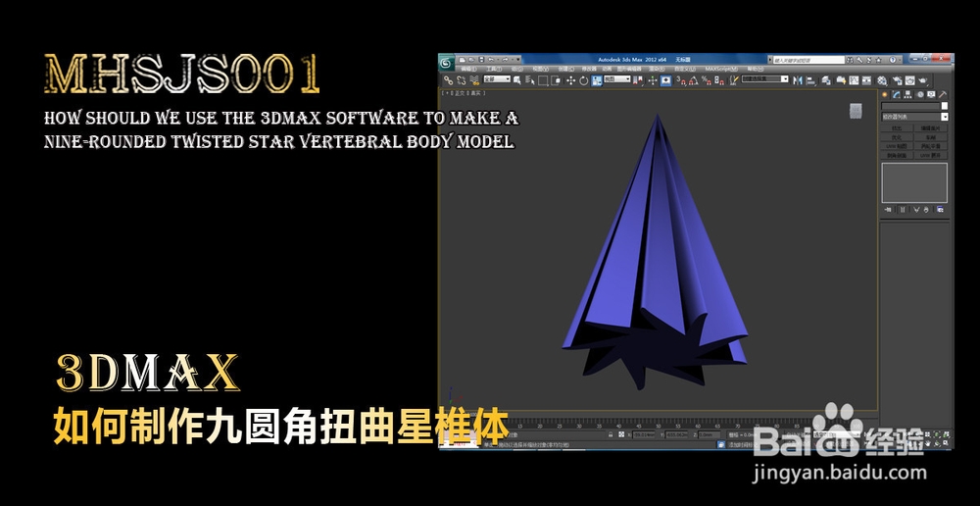Screen dimensions: 980x506
Task: Activate the Select and Move tool
Action: (570, 80)
